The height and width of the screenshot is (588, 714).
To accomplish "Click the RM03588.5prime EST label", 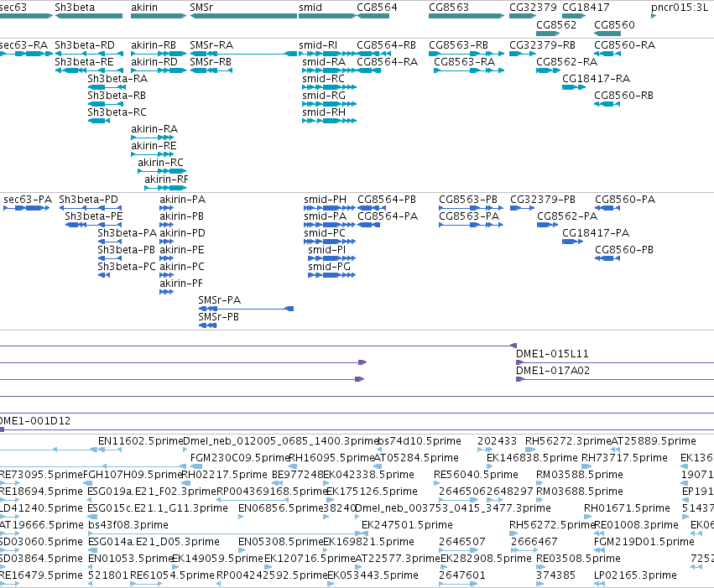I will (580, 475).
